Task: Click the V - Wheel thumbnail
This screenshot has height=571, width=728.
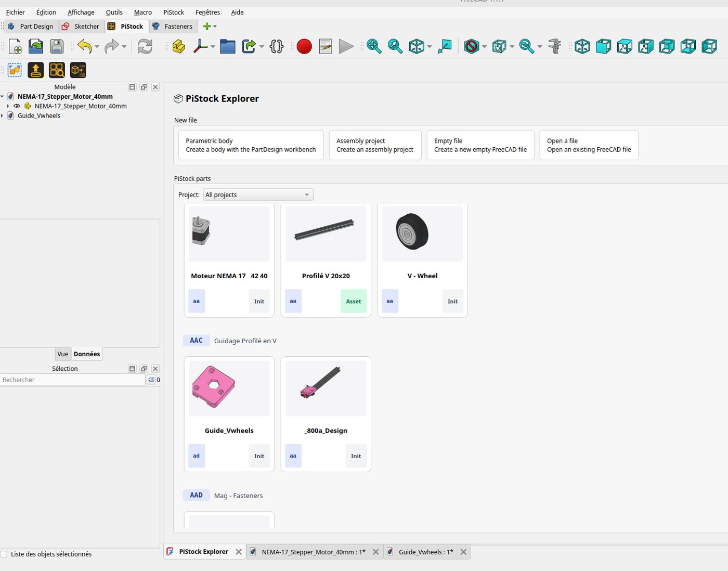Action: pyautogui.click(x=422, y=233)
